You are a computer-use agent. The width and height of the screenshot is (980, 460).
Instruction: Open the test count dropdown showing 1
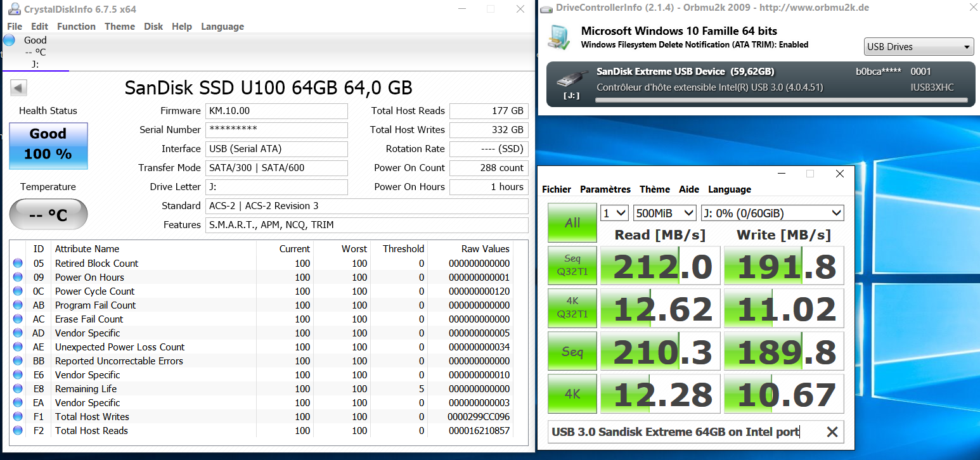(614, 213)
